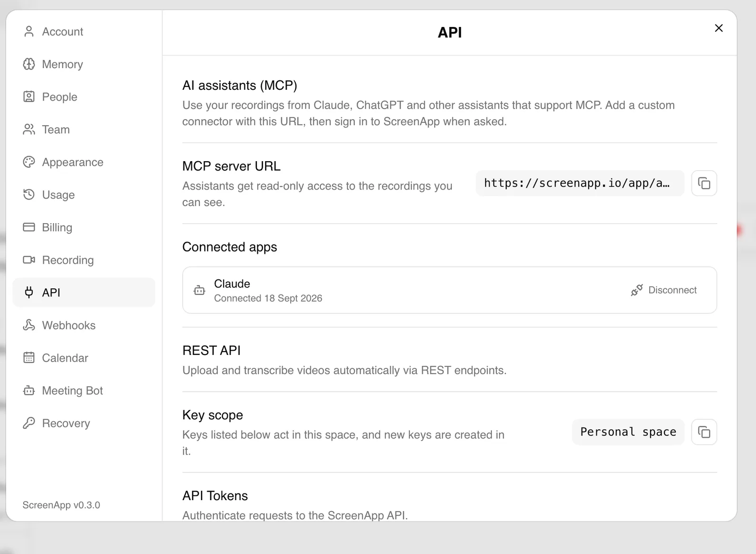Viewport: 756px width, 554px height.
Task: Click the 'Connected apps' heading
Action: tap(230, 247)
